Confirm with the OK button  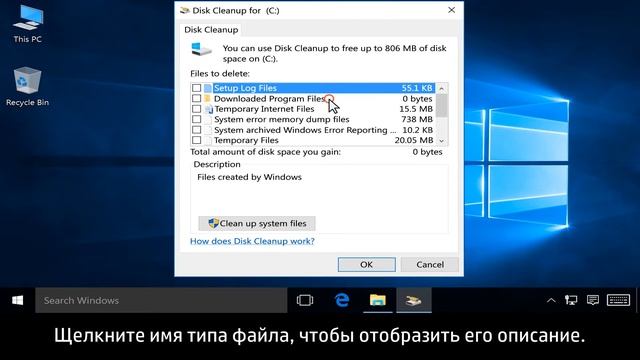coord(367,264)
